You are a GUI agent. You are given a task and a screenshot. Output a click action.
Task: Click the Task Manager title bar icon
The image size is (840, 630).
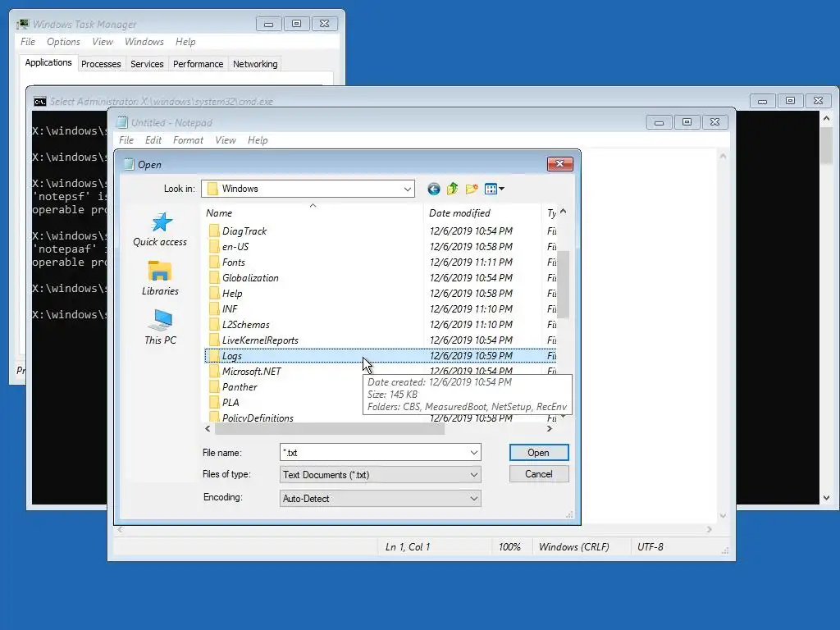(22, 24)
